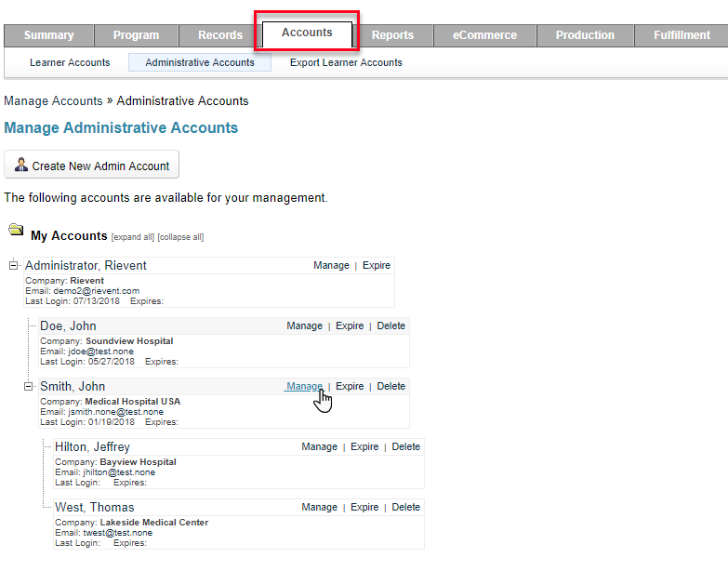Open the Fulfillment tab
Image resolution: width=728 pixels, height=571 pixels.
click(x=682, y=35)
